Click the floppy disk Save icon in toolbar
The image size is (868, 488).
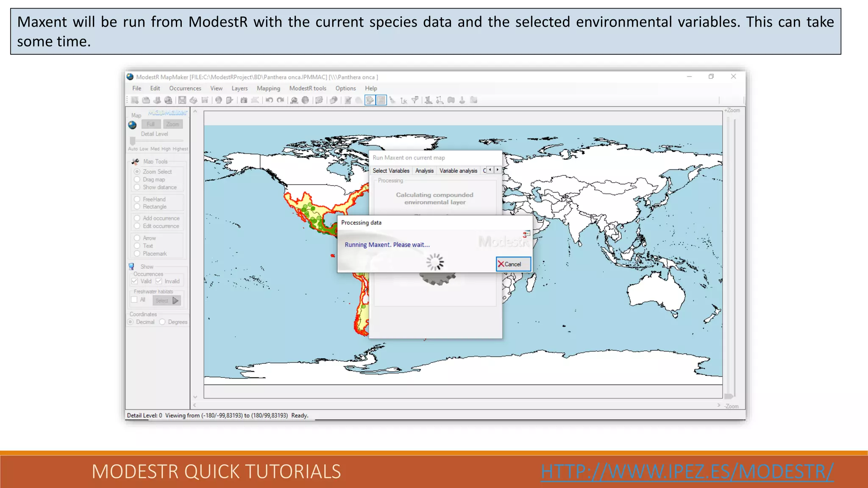(x=182, y=100)
